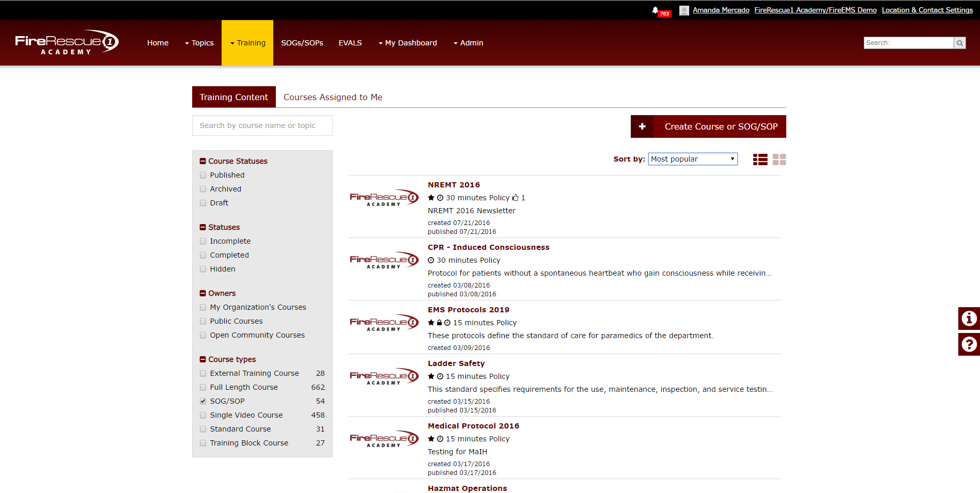Collapse the Statuses filter section

pyautogui.click(x=203, y=227)
